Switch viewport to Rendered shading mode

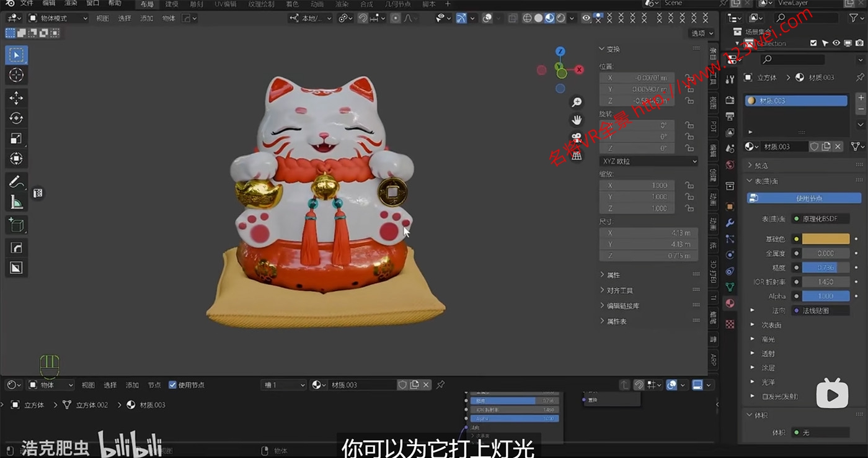[x=560, y=19]
